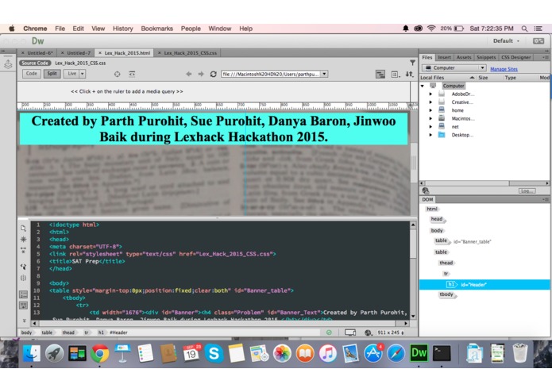
Task: Select the h1 id="Header" DOM node
Action: [484, 284]
